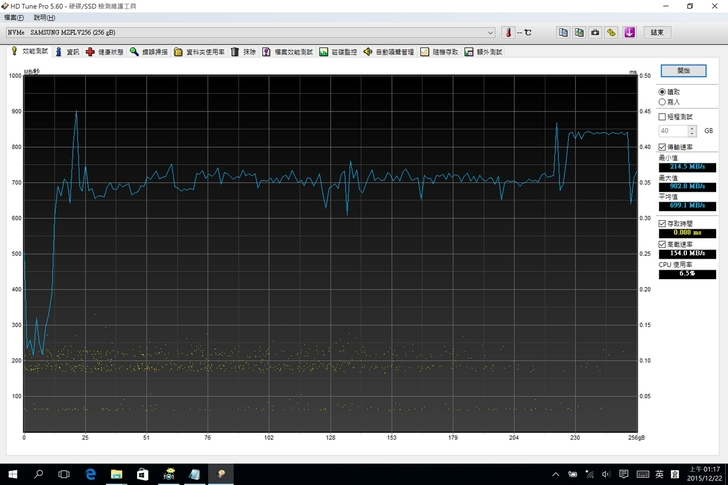Screen dimensions: 728x485
Task: Toggle the 存取時間 access time checkbox
Action: tap(663, 223)
